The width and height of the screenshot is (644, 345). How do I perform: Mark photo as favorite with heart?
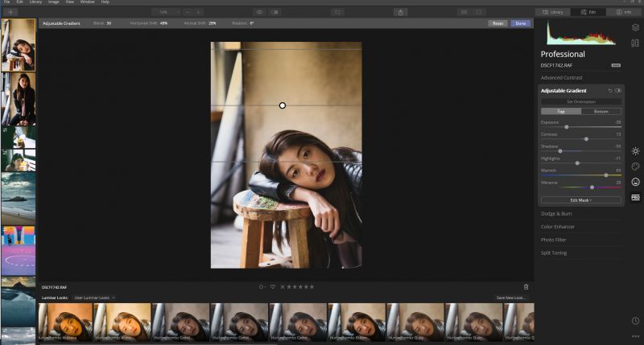click(273, 287)
